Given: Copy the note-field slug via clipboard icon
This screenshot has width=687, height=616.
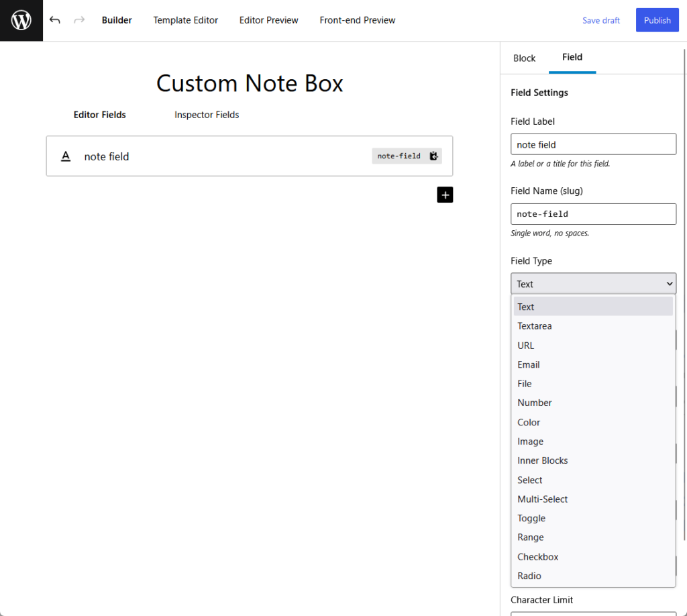Looking at the screenshot, I should pos(433,156).
